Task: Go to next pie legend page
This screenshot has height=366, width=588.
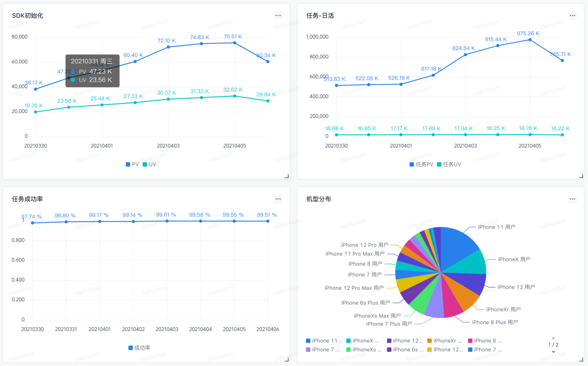Action: [x=554, y=352]
